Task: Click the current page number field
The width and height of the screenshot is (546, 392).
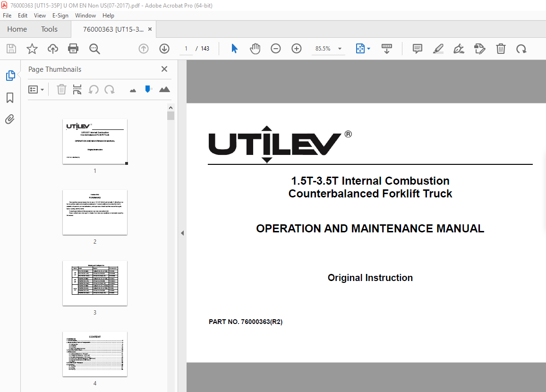Action: pyautogui.click(x=186, y=49)
